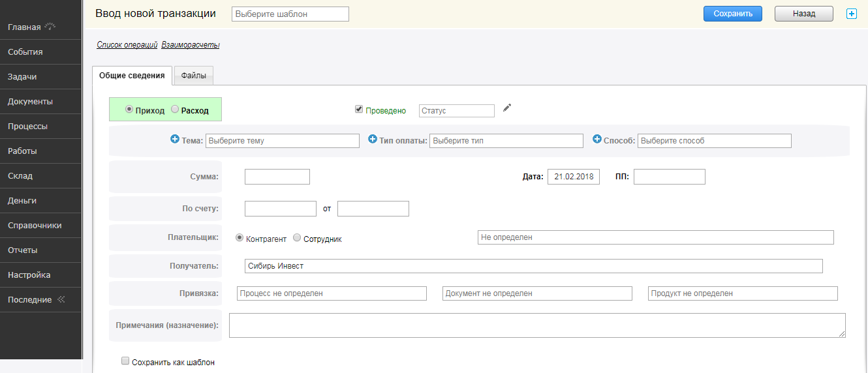Switch to the Файлы tab

tap(193, 76)
